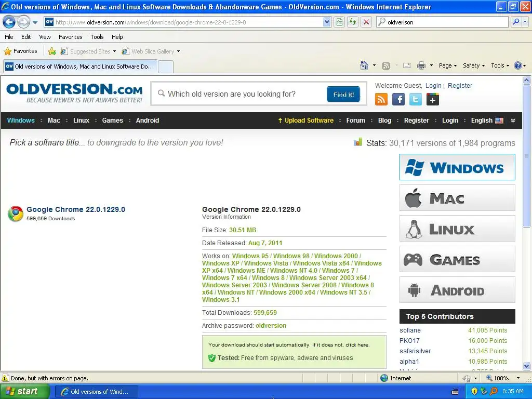Open the Help menu
The height and width of the screenshot is (399, 532).
(x=117, y=37)
